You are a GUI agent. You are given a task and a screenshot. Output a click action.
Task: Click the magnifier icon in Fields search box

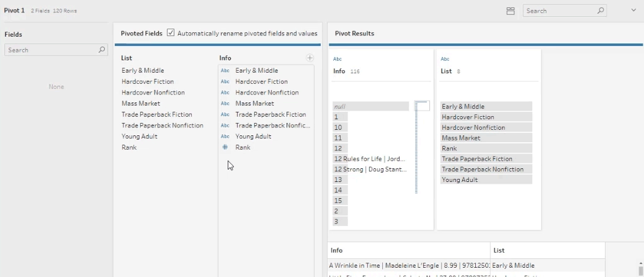click(x=102, y=50)
